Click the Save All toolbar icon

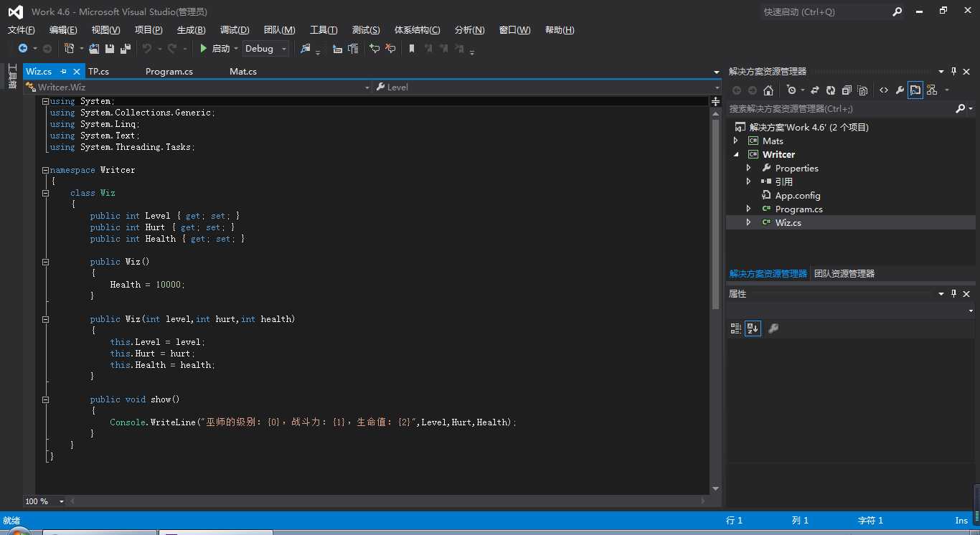pos(126,49)
